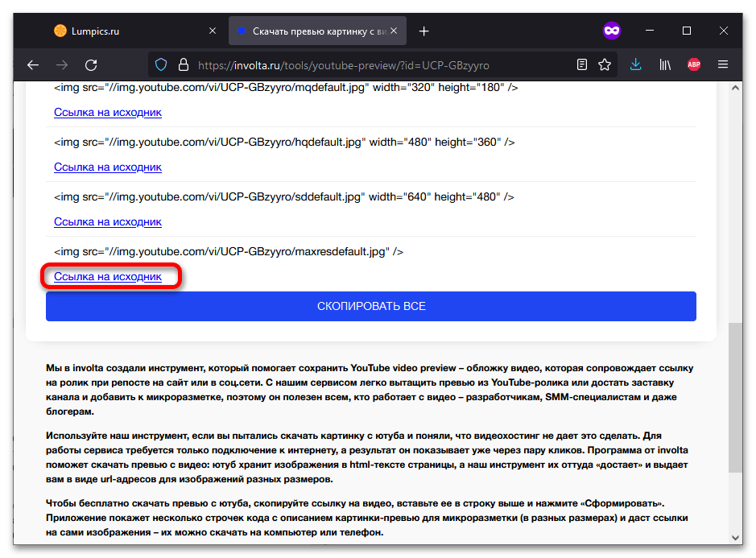Close the Скачать превью картинку tab

coord(394,31)
